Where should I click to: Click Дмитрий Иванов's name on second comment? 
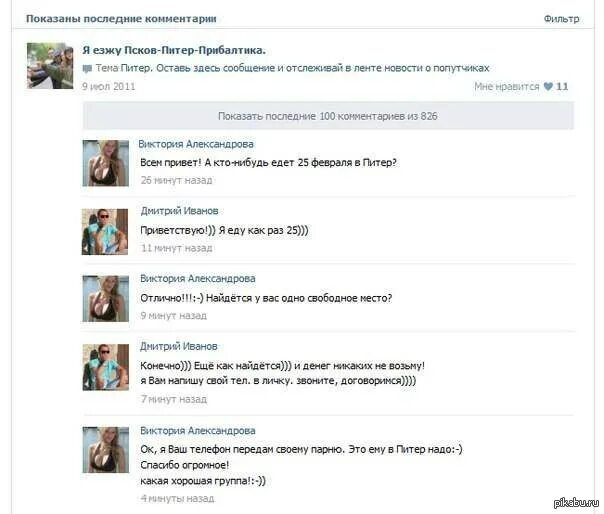179,211
